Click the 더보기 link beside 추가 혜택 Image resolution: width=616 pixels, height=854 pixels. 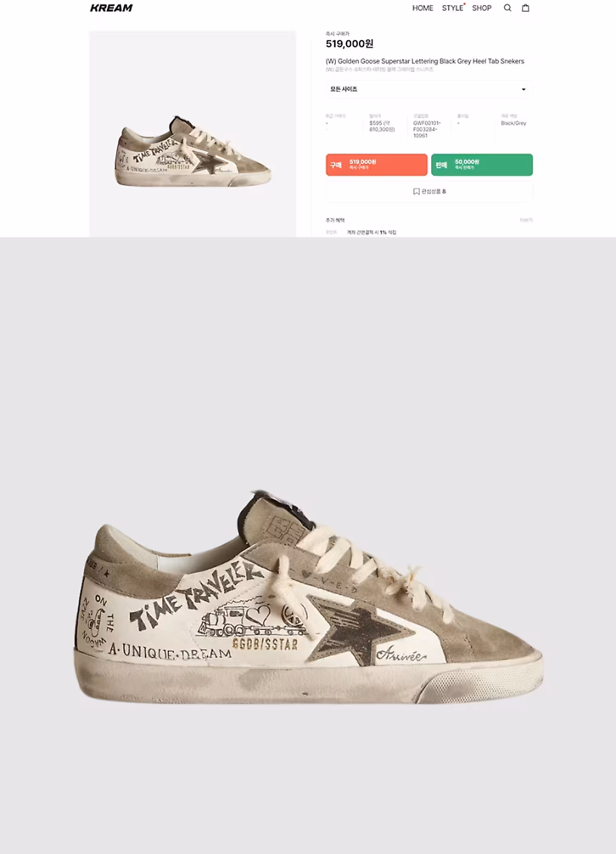(x=526, y=220)
